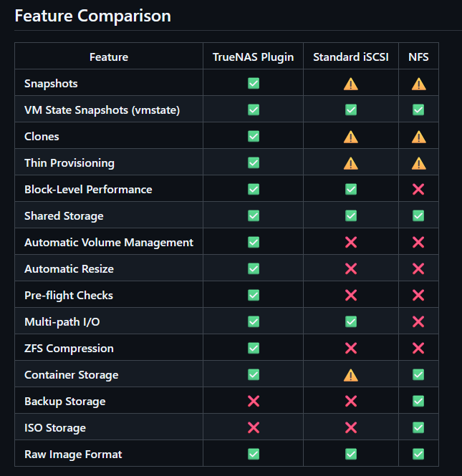This screenshot has width=462, height=476.
Task: Click the Raw Image Format check under Standard iSCSI
Action: pyautogui.click(x=351, y=454)
